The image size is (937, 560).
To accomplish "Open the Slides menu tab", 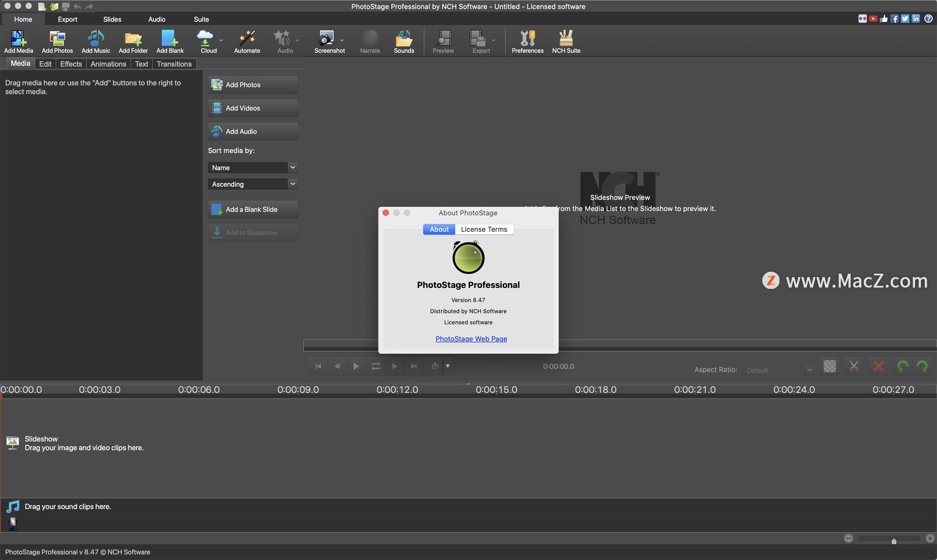I will click(112, 20).
